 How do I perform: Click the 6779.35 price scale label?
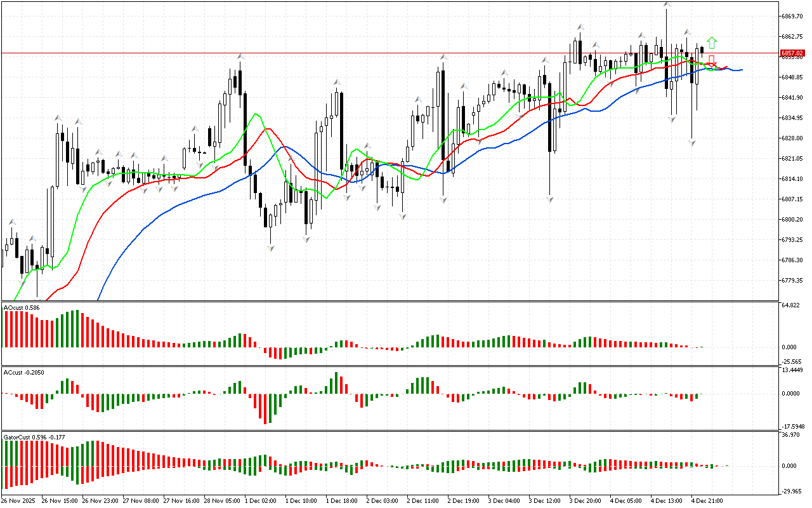coord(794,280)
